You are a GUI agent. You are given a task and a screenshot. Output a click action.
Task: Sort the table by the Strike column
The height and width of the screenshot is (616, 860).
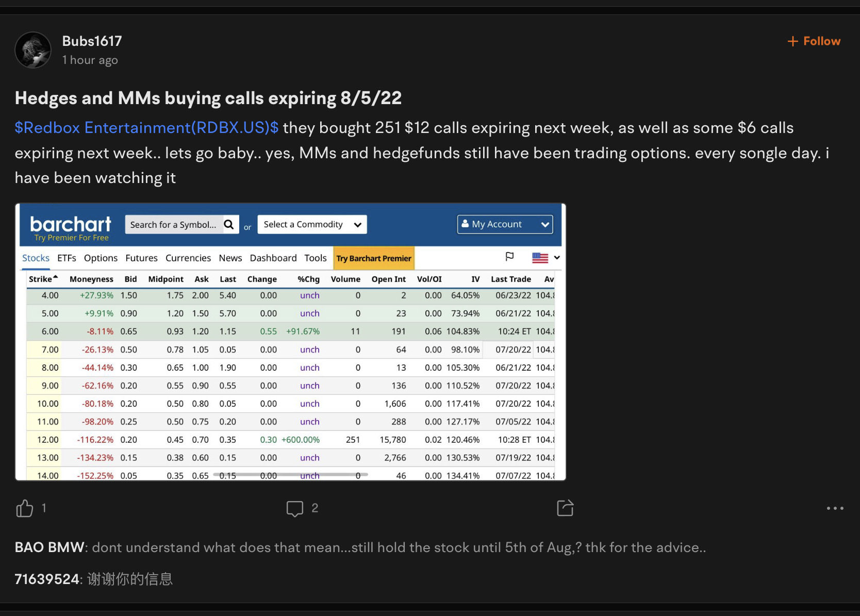43,279
